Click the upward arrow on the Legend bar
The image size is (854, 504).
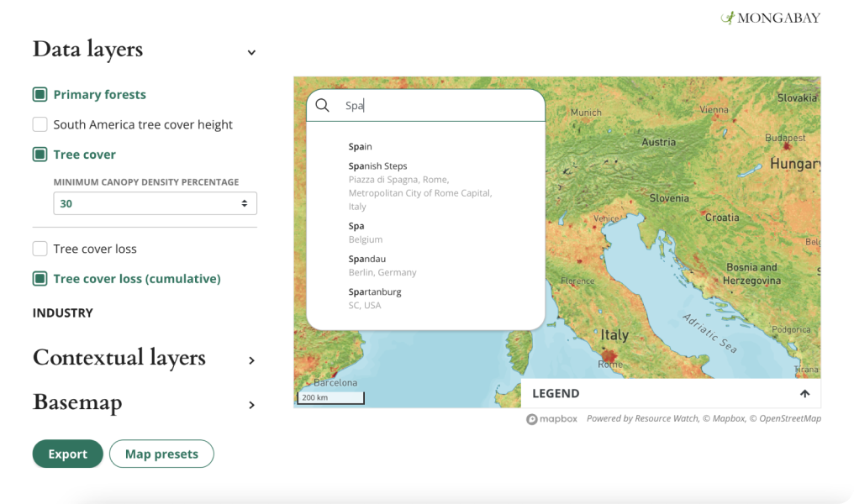pyautogui.click(x=804, y=392)
